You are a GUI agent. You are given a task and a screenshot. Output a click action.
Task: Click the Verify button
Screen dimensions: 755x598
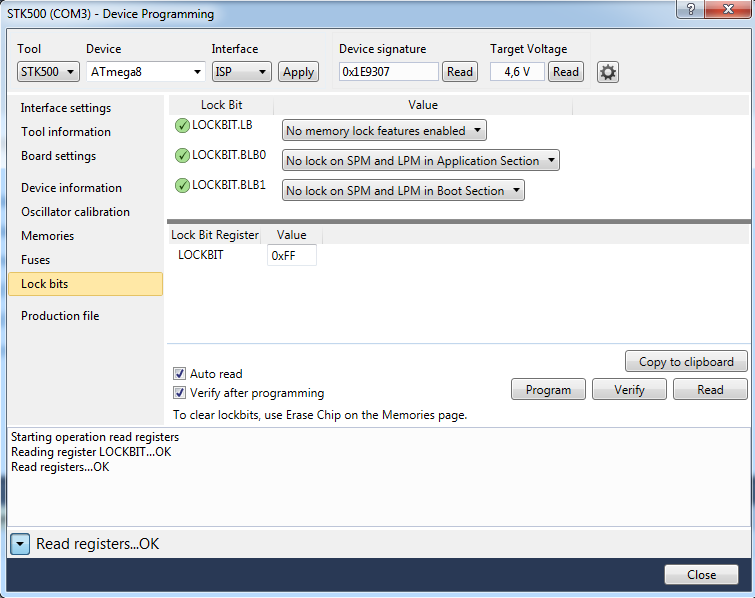click(629, 390)
